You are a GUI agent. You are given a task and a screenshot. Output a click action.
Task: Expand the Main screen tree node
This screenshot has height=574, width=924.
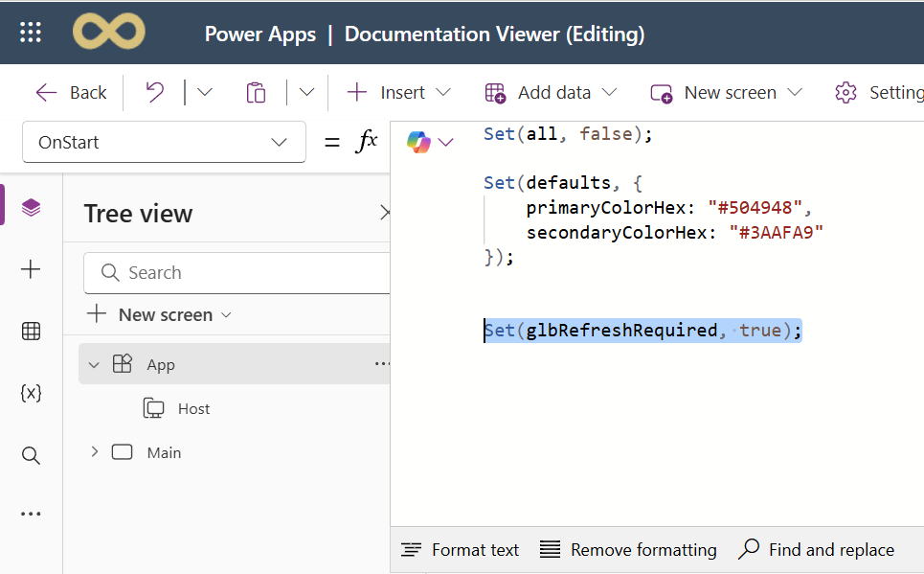click(94, 451)
